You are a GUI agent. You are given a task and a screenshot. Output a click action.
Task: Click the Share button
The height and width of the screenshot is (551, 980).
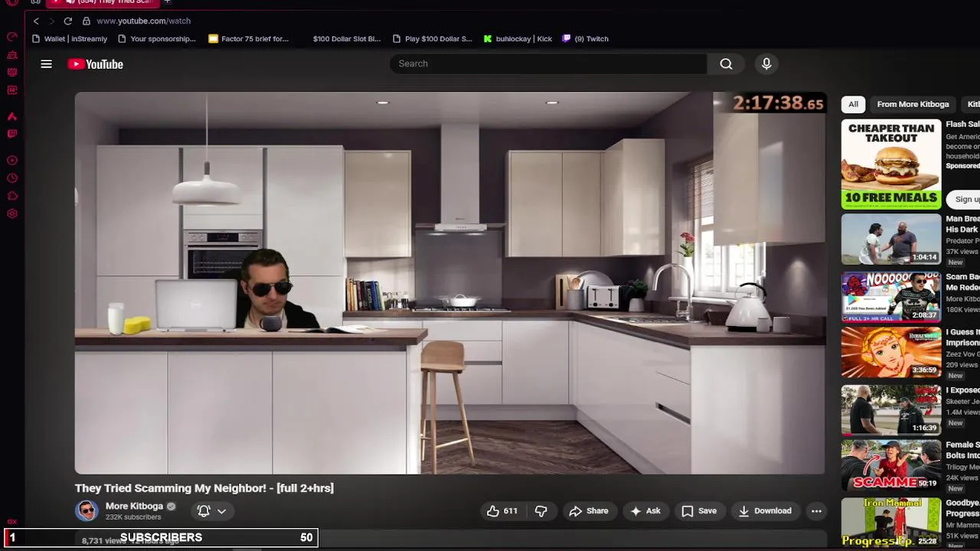pyautogui.click(x=588, y=510)
